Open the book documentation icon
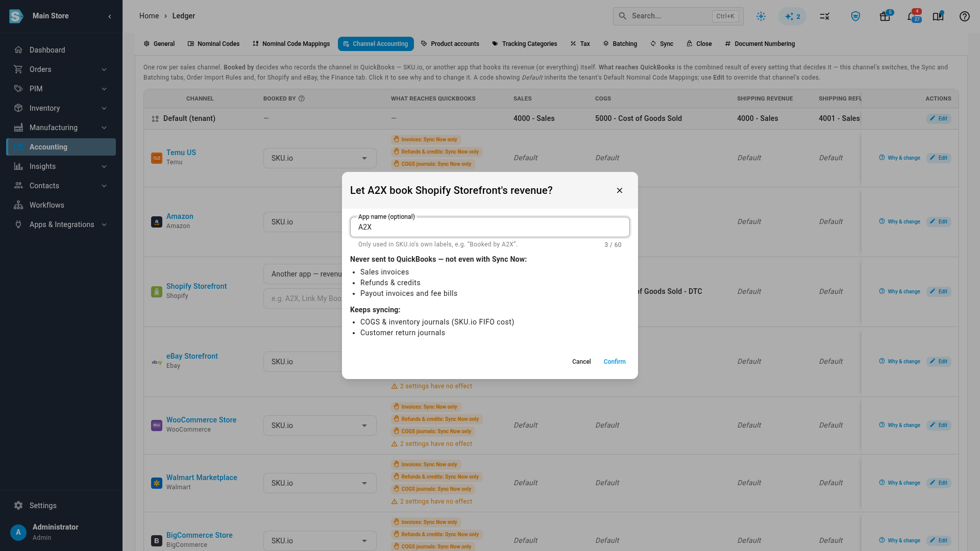This screenshot has height=551, width=980. click(x=938, y=16)
